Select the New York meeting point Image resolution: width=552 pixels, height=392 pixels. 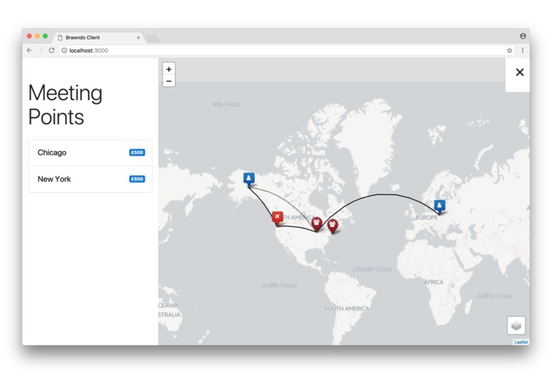pyautogui.click(x=90, y=179)
